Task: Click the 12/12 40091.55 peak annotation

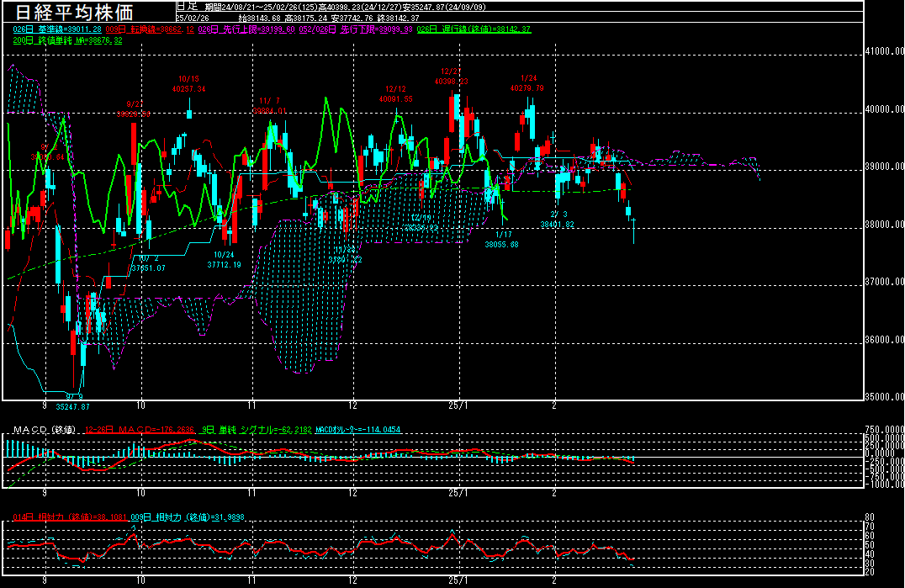Action: click(x=396, y=94)
